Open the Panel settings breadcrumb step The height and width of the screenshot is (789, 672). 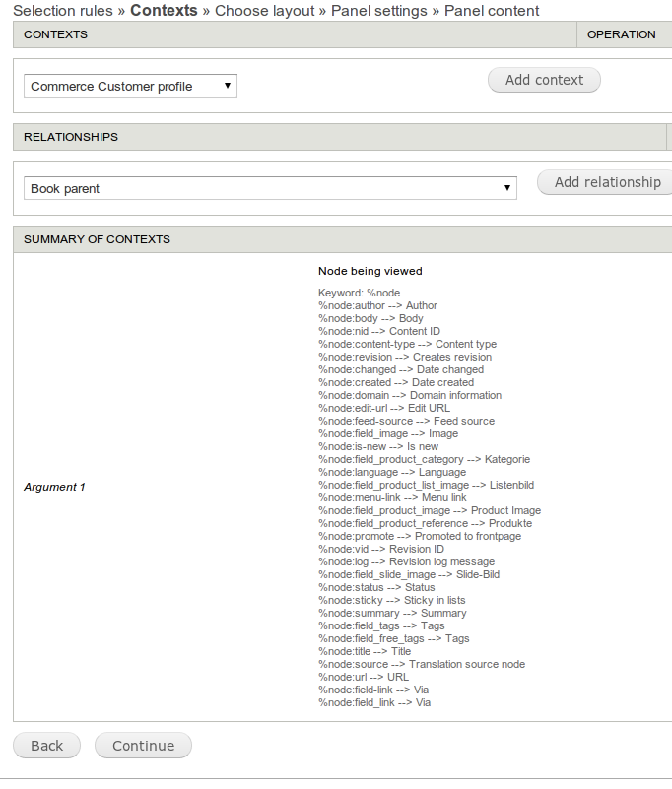(379, 11)
